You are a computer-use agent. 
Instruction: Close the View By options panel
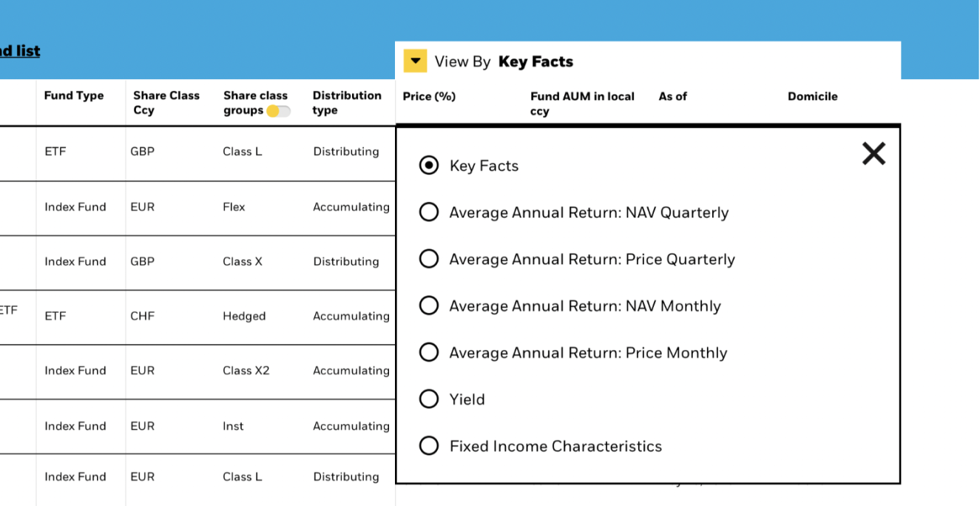click(873, 154)
